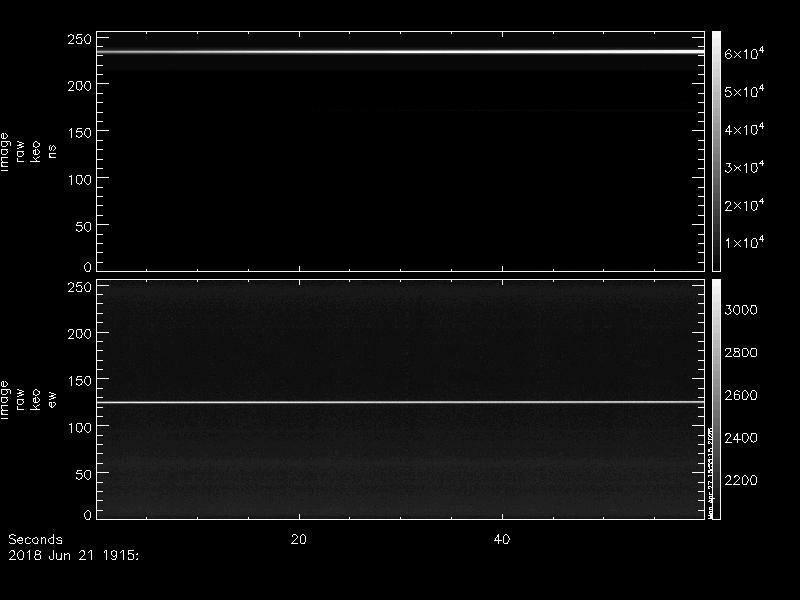Click the '3000' colorbar label
The width and height of the screenshot is (800, 600).
tap(741, 310)
